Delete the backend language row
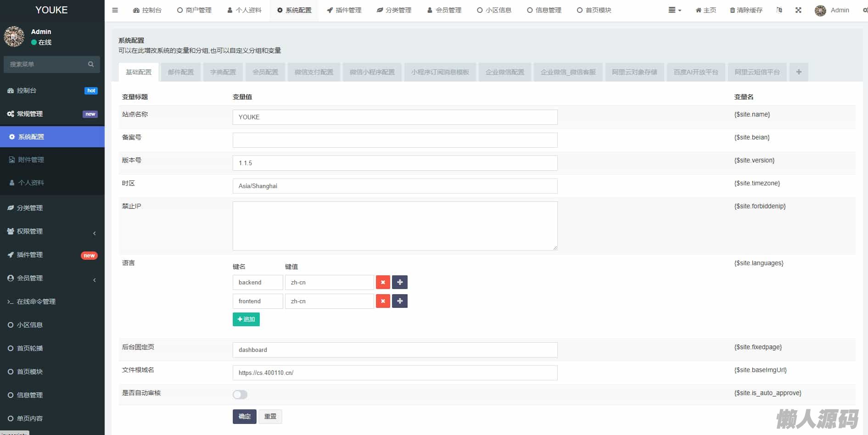This screenshot has width=868, height=435. point(383,282)
